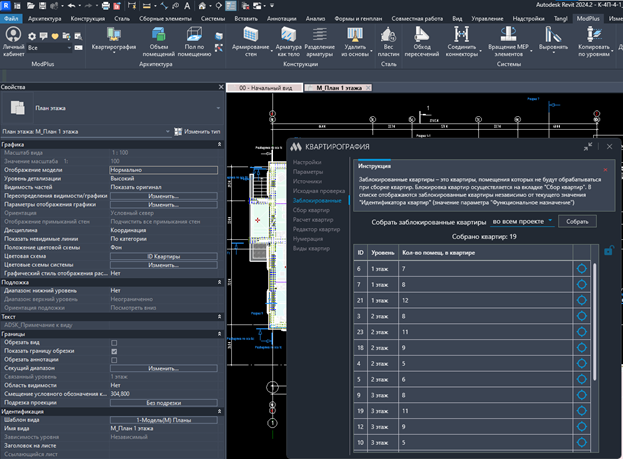This screenshot has height=459, width=623.
Task: Click the ModPlus chat feedback icon
Action: click(43, 36)
